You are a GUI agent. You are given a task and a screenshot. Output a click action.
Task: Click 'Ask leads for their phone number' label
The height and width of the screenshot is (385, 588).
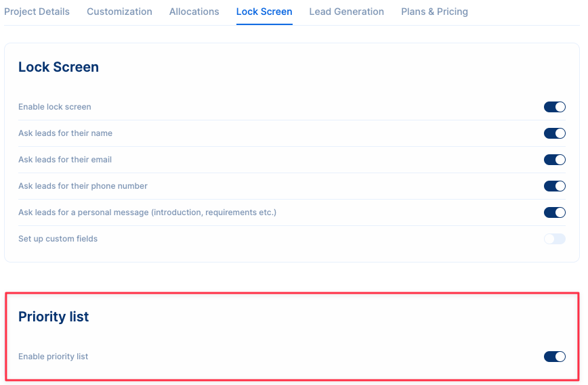(83, 186)
